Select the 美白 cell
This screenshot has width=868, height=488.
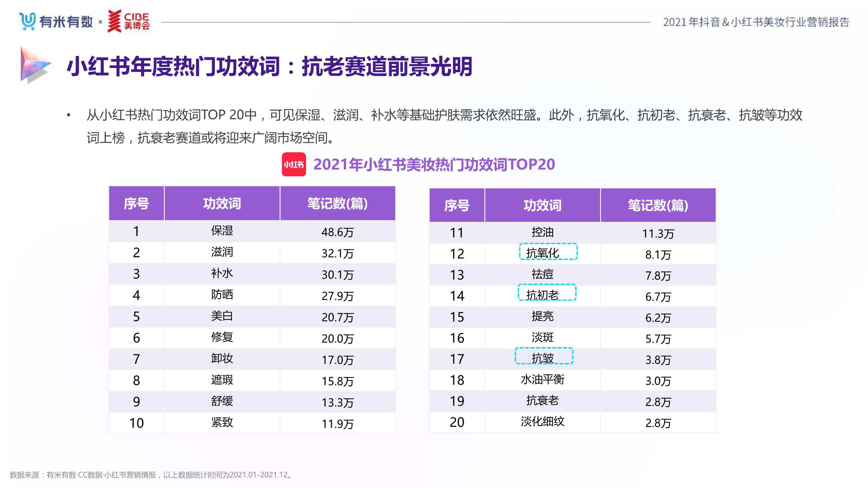pyautogui.click(x=222, y=316)
